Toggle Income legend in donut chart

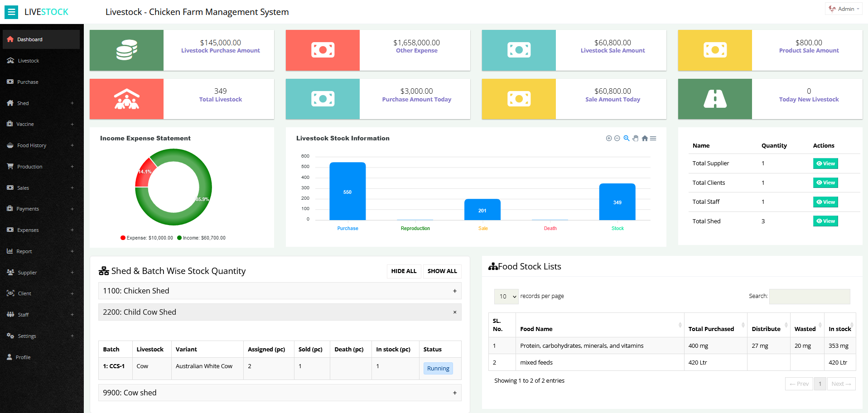201,238
